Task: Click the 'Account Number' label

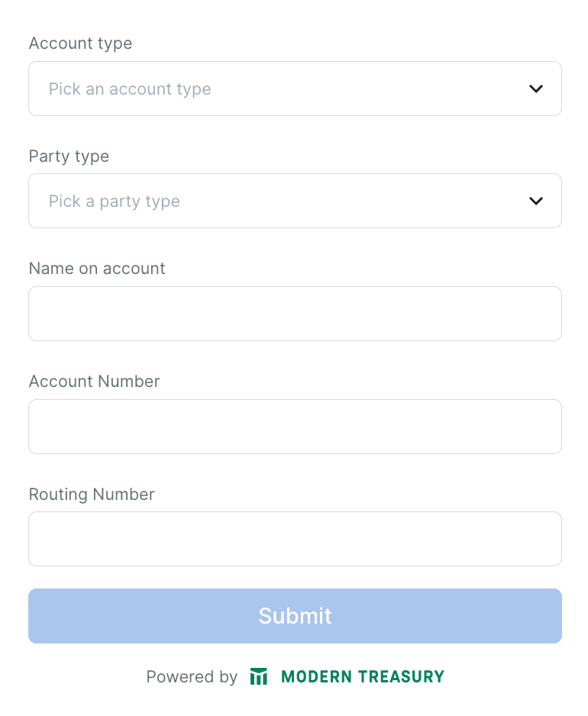Action: [x=94, y=382]
